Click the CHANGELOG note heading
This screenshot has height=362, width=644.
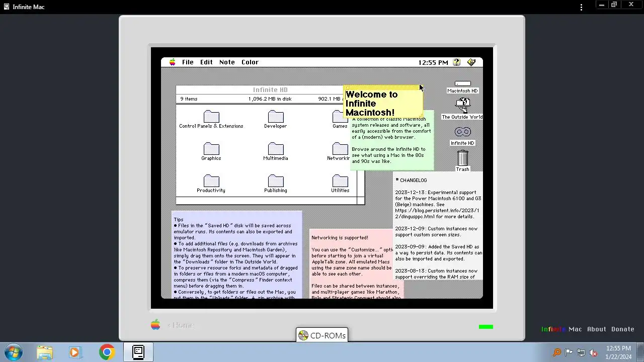(x=411, y=180)
